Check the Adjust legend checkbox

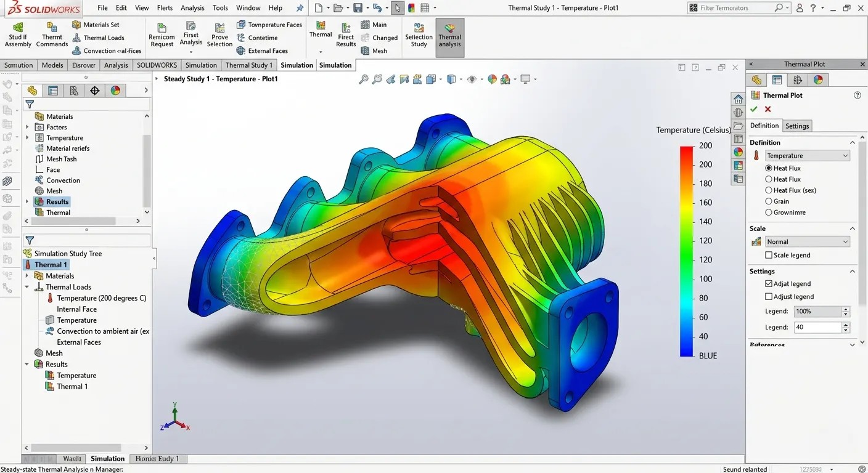click(769, 297)
